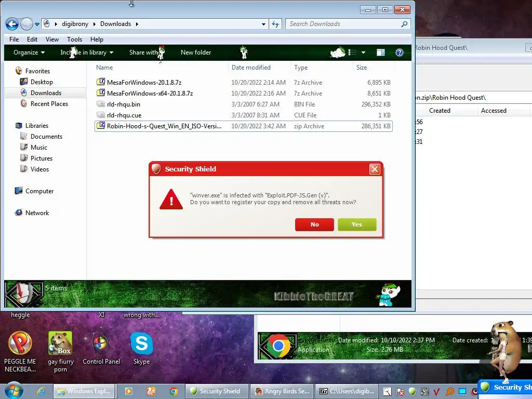Switch to 7-Zip C:\Users taskbar button

[x=346, y=391]
